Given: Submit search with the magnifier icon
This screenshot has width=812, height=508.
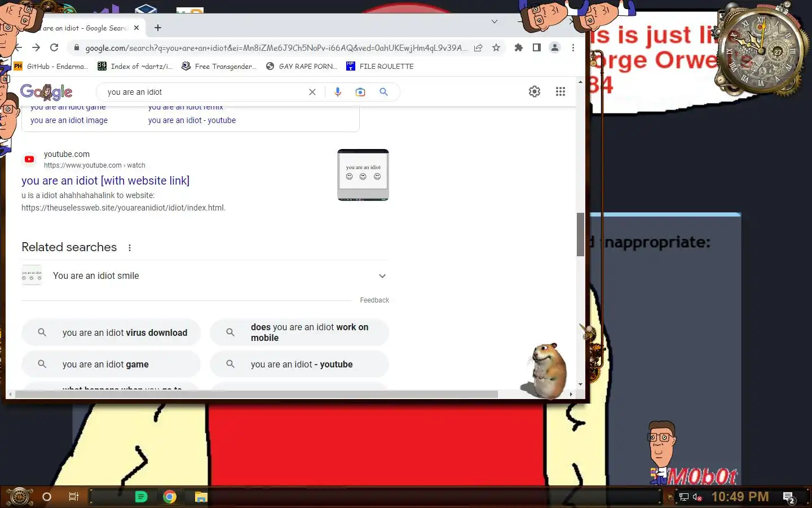Looking at the screenshot, I should 383,92.
